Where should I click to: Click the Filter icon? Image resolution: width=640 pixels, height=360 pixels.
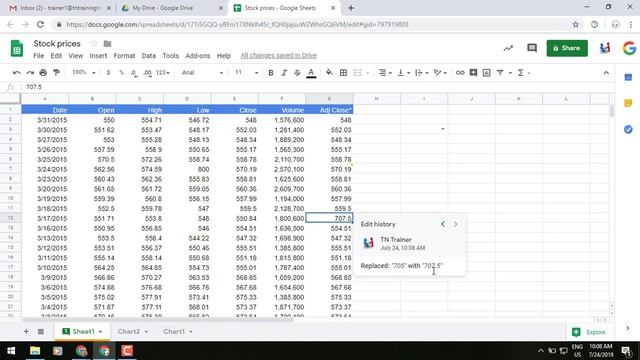point(500,73)
